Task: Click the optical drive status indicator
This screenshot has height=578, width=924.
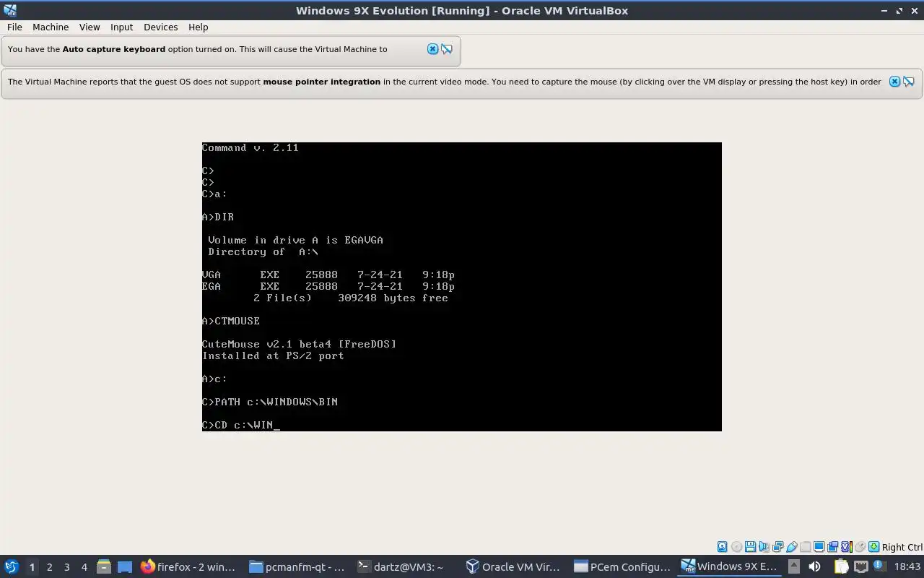Action: click(x=736, y=547)
